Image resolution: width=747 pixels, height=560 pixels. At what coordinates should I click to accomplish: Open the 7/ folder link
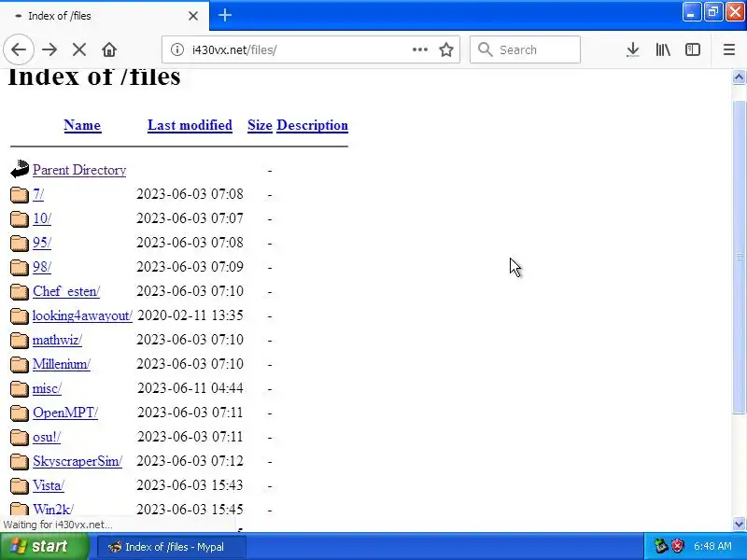pyautogui.click(x=38, y=194)
